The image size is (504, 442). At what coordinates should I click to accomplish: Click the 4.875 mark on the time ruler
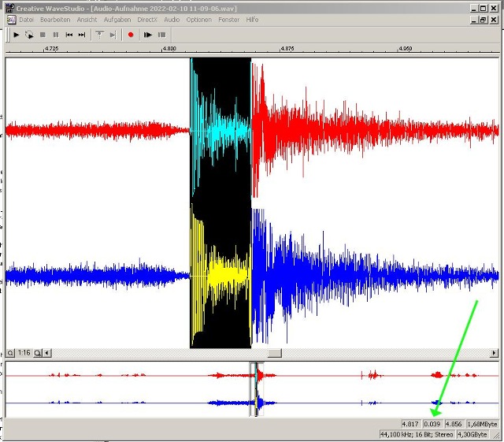[287, 49]
